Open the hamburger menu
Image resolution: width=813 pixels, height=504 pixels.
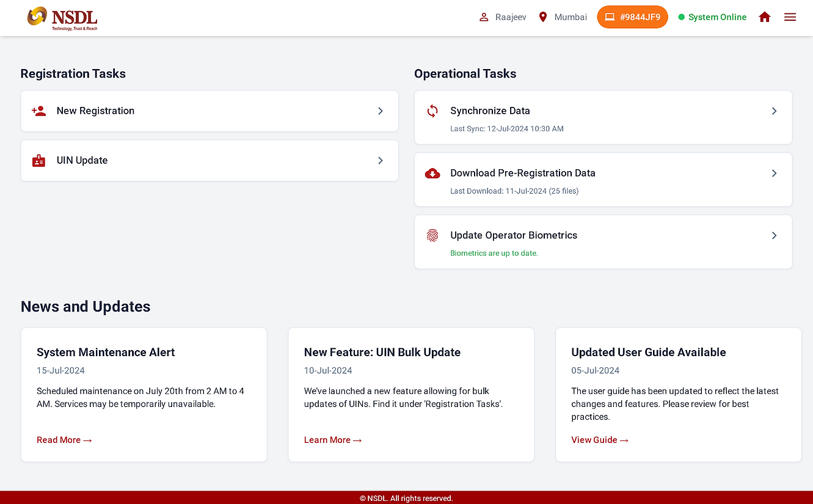790,17
